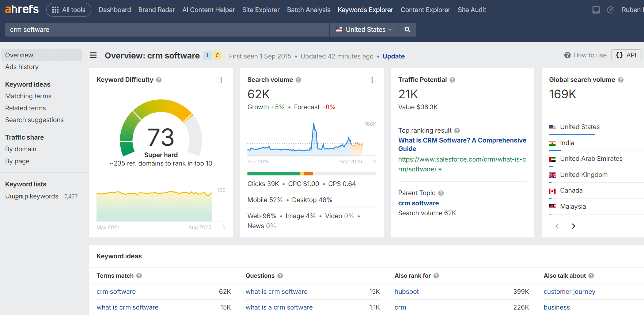Open 'What Is CRM Software? A Comprehensive Guide' link
This screenshot has width=644, height=315.
462,144
